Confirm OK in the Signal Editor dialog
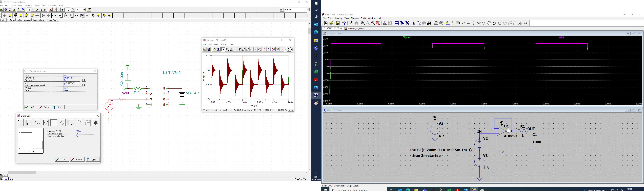The height and width of the screenshot is (191, 644). pos(62,160)
